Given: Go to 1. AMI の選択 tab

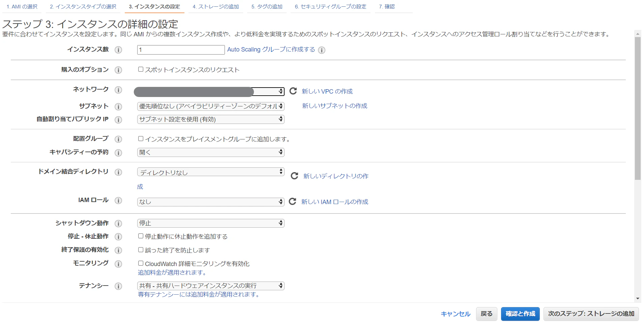Looking at the screenshot, I should pyautogui.click(x=22, y=7).
